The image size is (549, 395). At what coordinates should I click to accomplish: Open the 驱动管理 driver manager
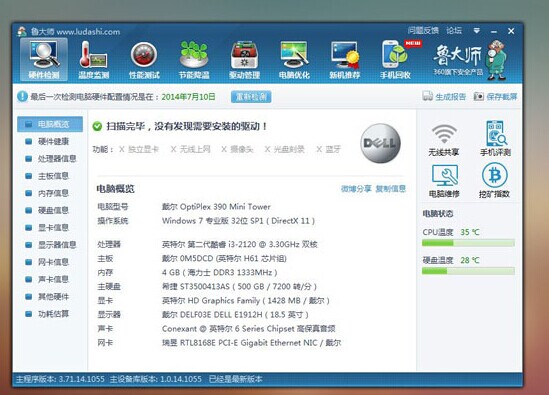244,60
